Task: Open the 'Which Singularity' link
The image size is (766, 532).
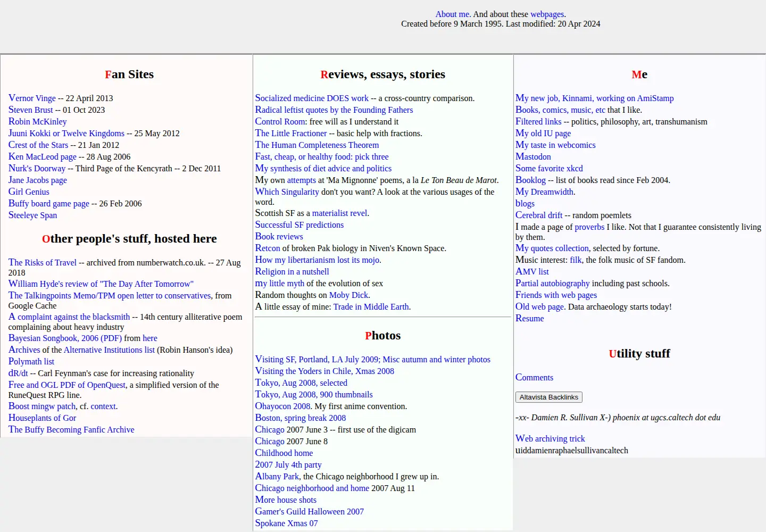Action: click(x=287, y=192)
